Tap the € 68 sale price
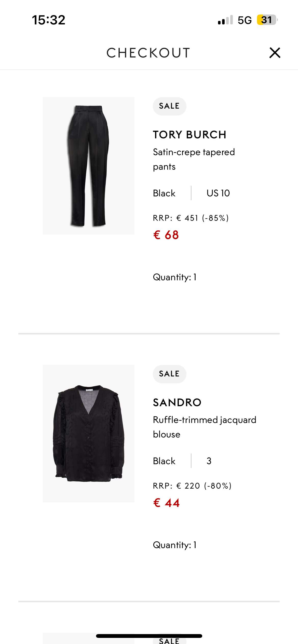The width and height of the screenshot is (298, 644). (x=166, y=235)
